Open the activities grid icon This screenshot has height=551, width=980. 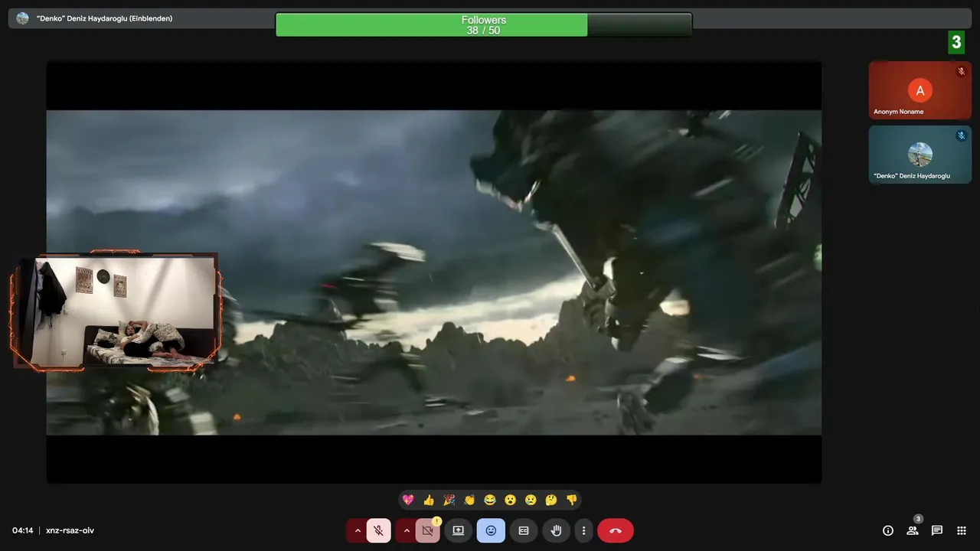[962, 530]
